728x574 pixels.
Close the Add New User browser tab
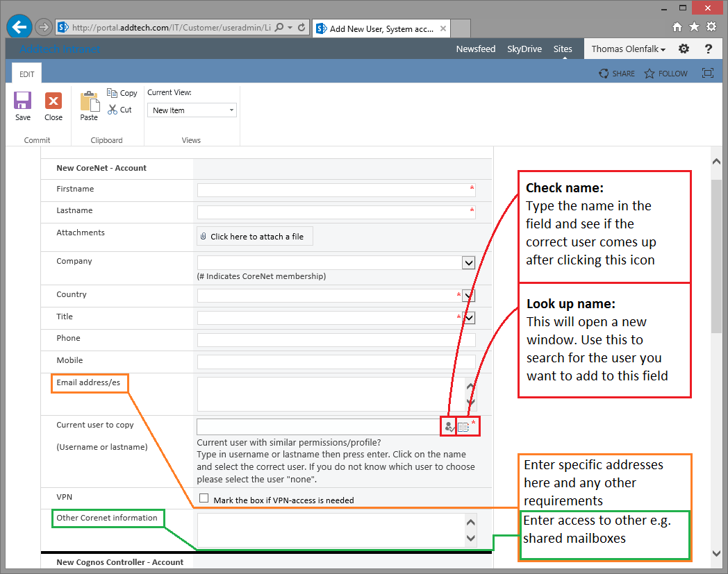pyautogui.click(x=443, y=28)
